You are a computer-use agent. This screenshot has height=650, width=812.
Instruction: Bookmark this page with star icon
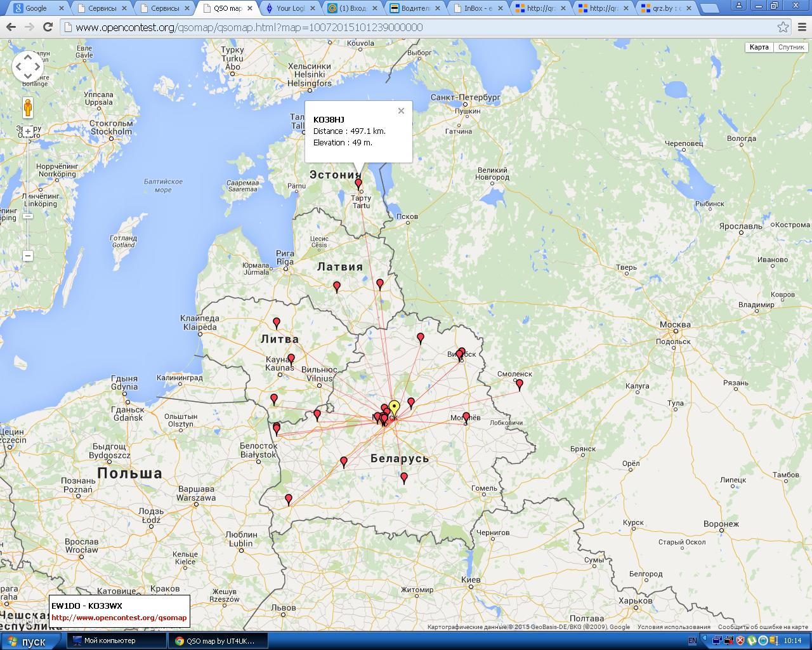pos(783,27)
